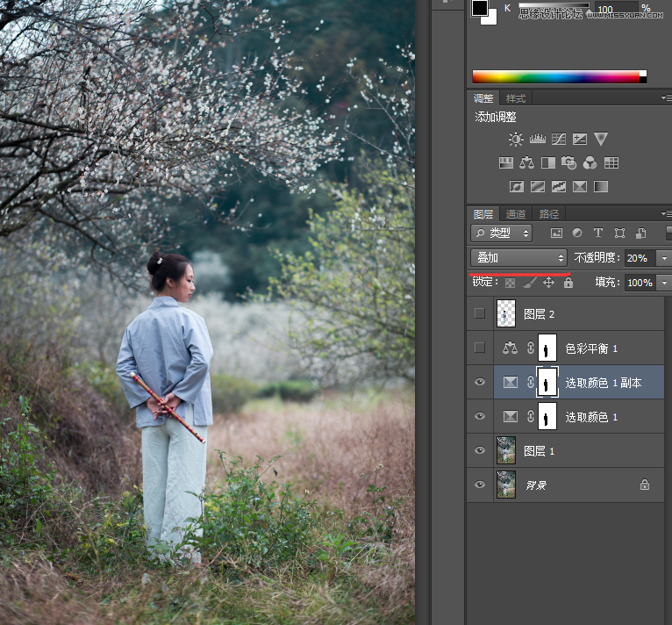The image size is (672, 625).
Task: Add a Gradient Map adjustment
Action: [x=601, y=187]
